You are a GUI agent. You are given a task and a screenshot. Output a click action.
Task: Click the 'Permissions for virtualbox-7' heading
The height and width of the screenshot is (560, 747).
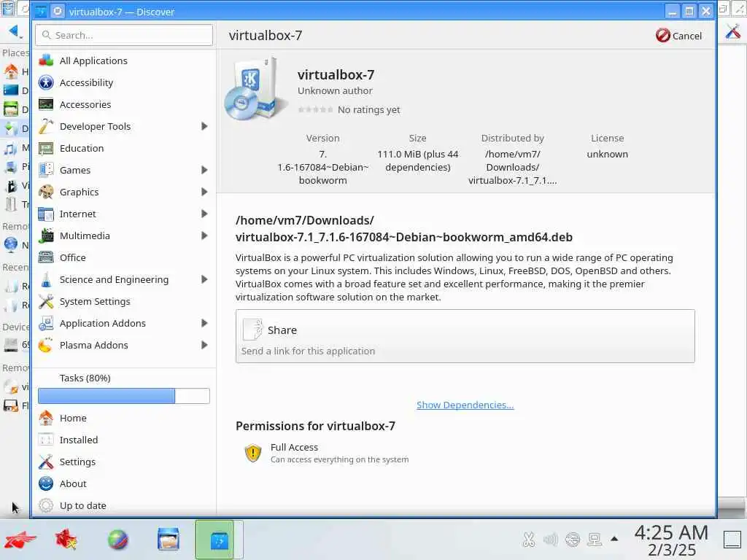point(315,426)
